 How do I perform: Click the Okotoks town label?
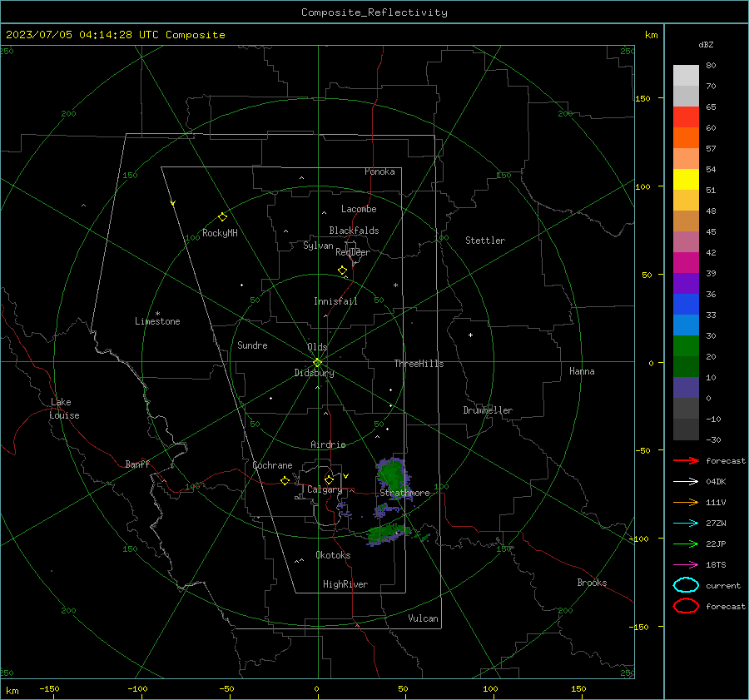click(333, 555)
